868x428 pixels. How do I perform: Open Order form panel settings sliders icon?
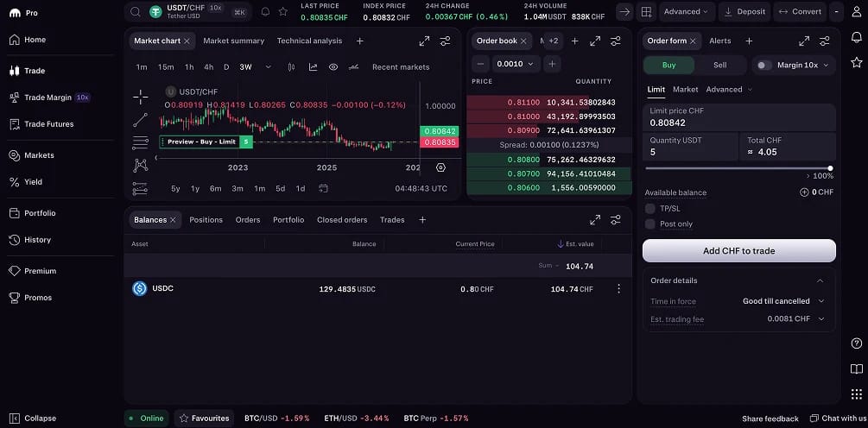tap(825, 41)
